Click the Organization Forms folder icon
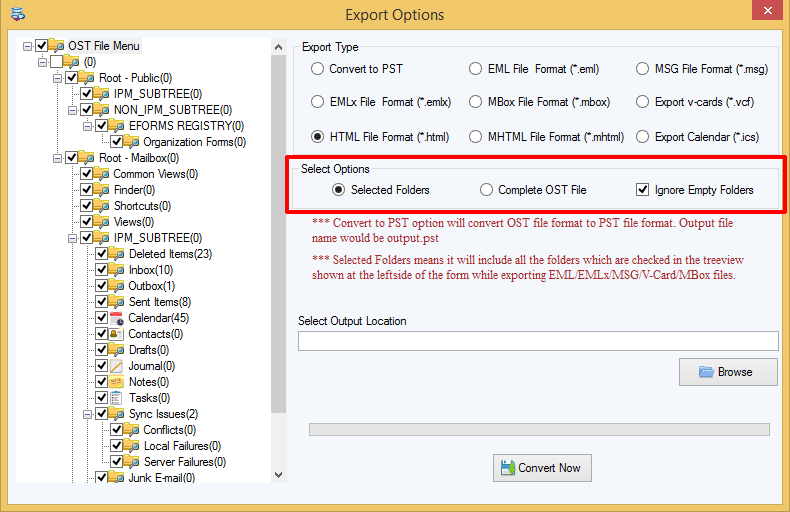790x512 pixels. 131,142
